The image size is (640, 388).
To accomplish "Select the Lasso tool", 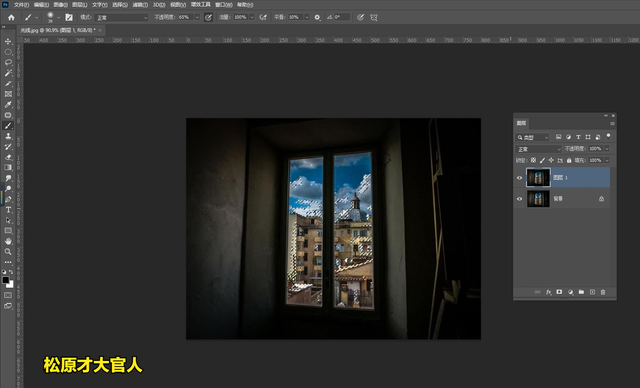I will pos(8,62).
